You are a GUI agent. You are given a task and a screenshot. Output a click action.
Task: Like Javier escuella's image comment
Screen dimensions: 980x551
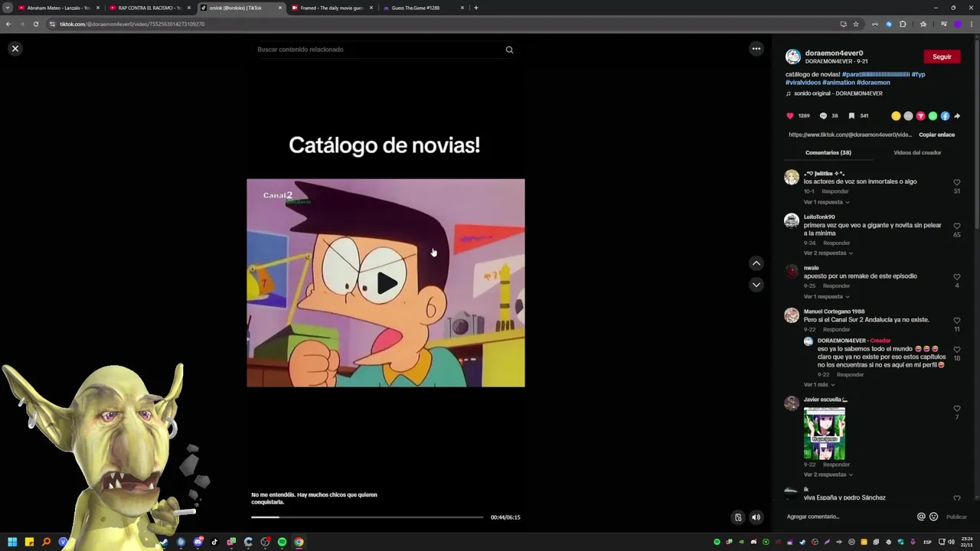[x=957, y=409]
